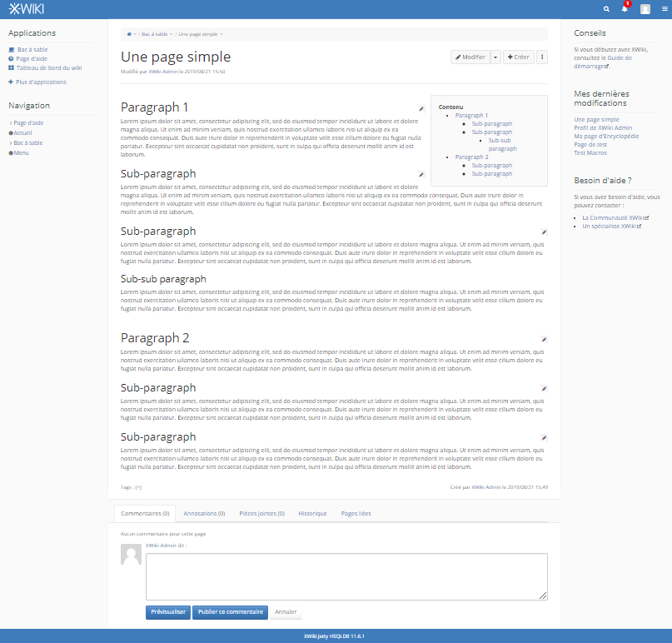Expand the Bac à sable navigation tree node
The width and height of the screenshot is (672, 643).
click(x=11, y=143)
